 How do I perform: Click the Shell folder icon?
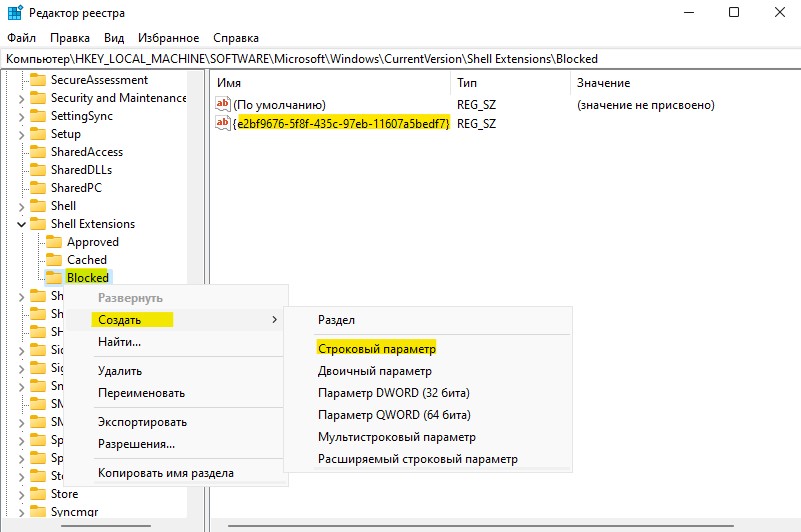[38, 206]
